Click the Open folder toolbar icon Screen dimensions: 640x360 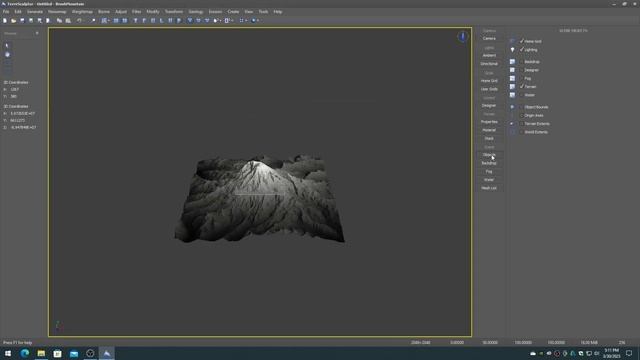[x=13, y=20]
